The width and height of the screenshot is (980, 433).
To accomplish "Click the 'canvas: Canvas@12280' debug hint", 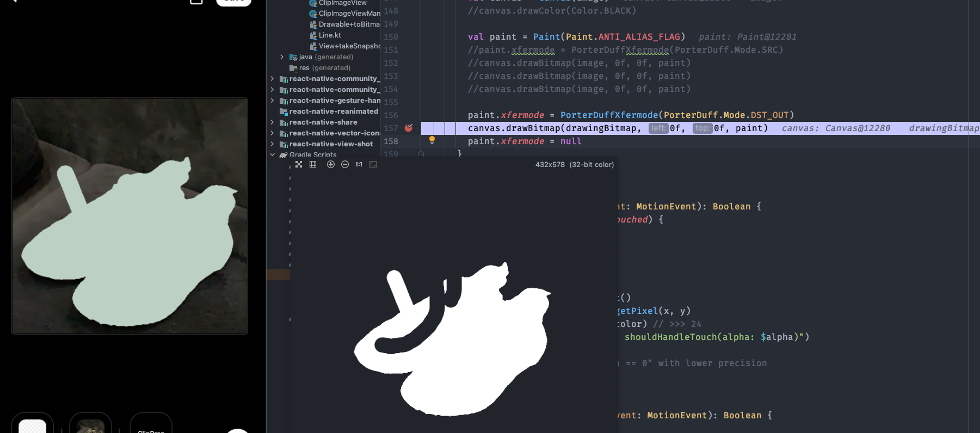I will [x=836, y=128].
